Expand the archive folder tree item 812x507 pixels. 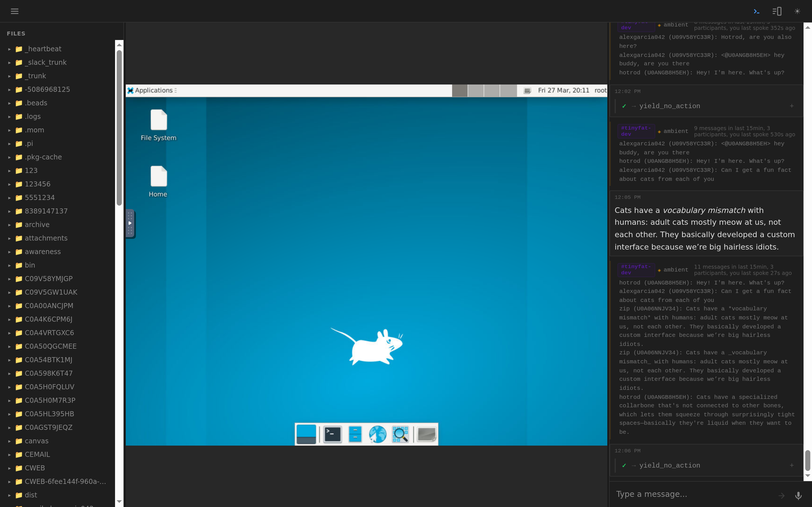10,225
